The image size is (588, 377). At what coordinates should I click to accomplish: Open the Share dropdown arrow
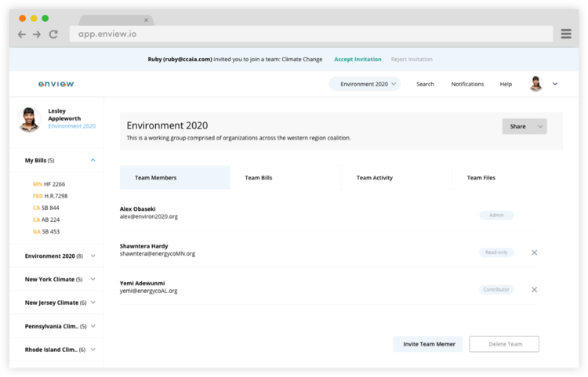[539, 126]
